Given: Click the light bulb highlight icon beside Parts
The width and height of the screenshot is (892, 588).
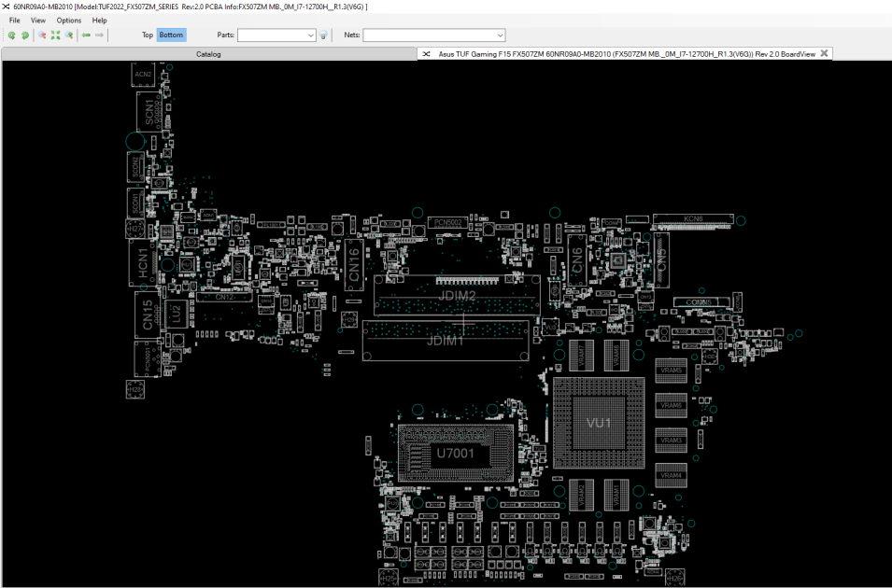Looking at the screenshot, I should click(323, 35).
